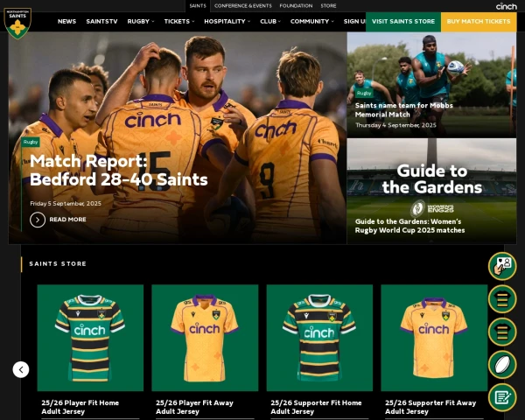The image size is (525, 420).
Task: Open 25/26 Player Fit Home Adult Jersey title
Action: tap(80, 407)
